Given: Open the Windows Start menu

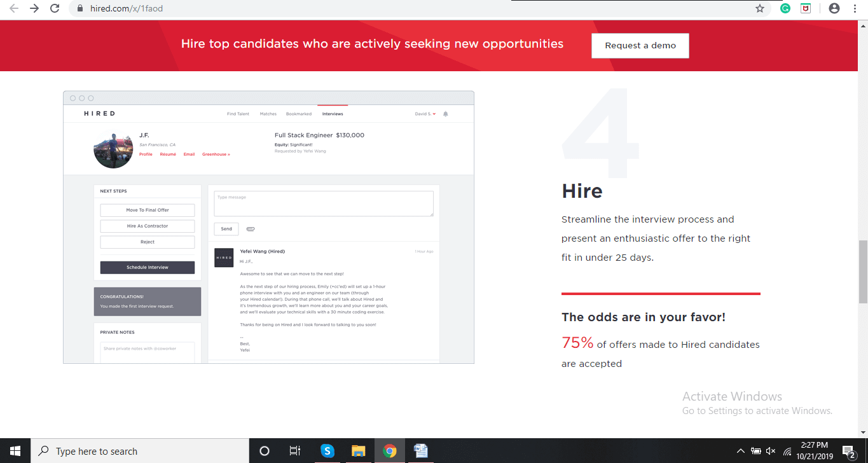Looking at the screenshot, I should [15, 451].
